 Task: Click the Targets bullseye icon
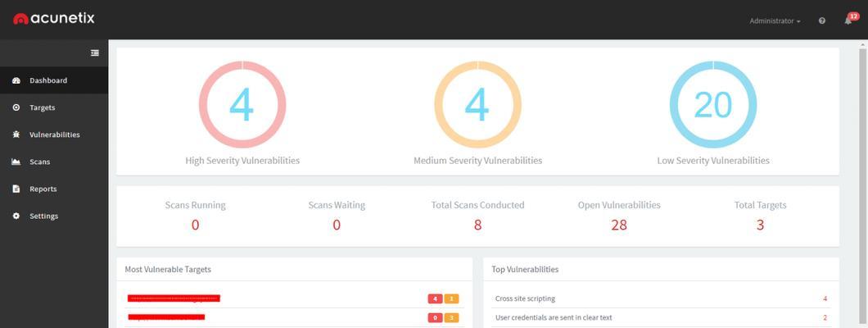pyautogui.click(x=16, y=107)
